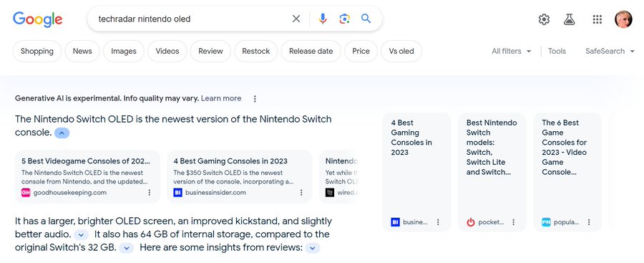Viewport: 644px width, 263px height.
Task: Click the magnifying glass search button
Action: click(x=366, y=19)
